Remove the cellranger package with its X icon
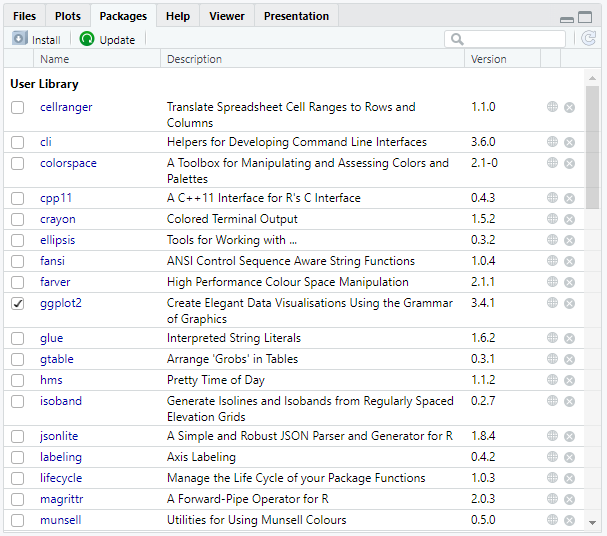Screen dimensions: 607x536 click(570, 107)
